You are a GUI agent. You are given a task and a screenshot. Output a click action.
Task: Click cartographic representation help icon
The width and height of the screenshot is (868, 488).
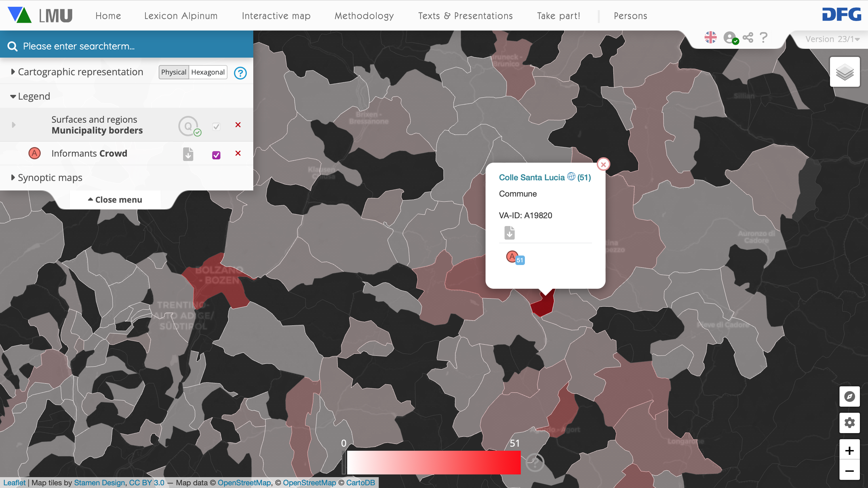pos(240,73)
